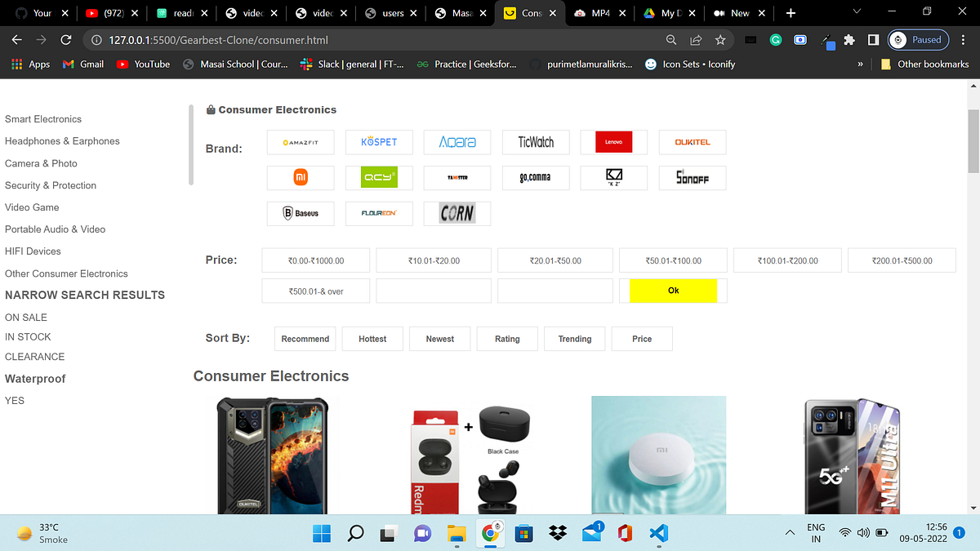Pick the Floureon brand logo
Image resolution: width=980 pixels, height=551 pixels.
(x=379, y=213)
